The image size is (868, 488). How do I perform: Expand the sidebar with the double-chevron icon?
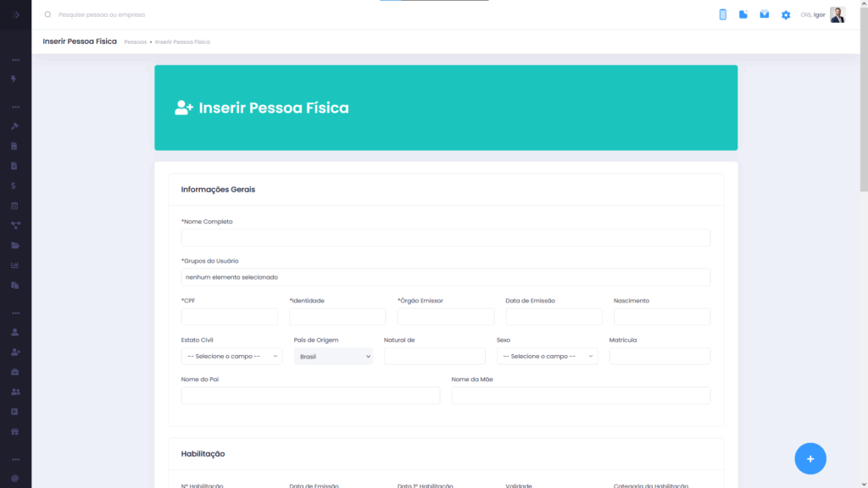click(15, 15)
